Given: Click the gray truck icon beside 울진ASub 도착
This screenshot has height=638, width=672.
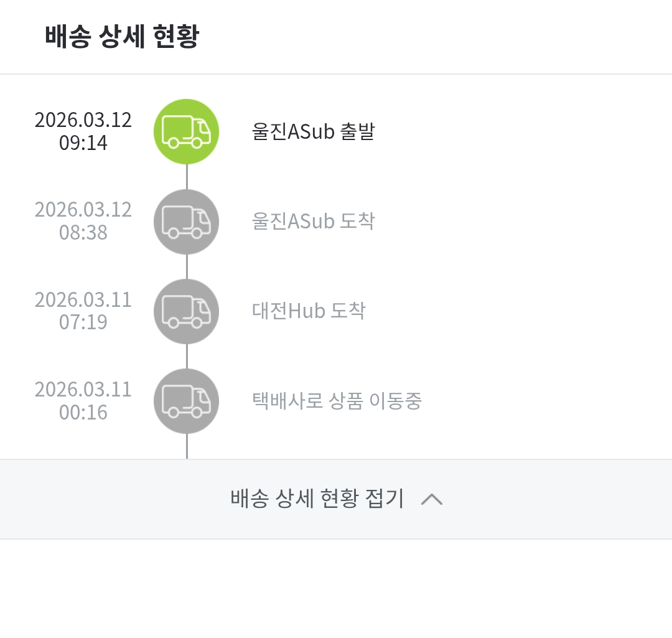Looking at the screenshot, I should point(186,222).
